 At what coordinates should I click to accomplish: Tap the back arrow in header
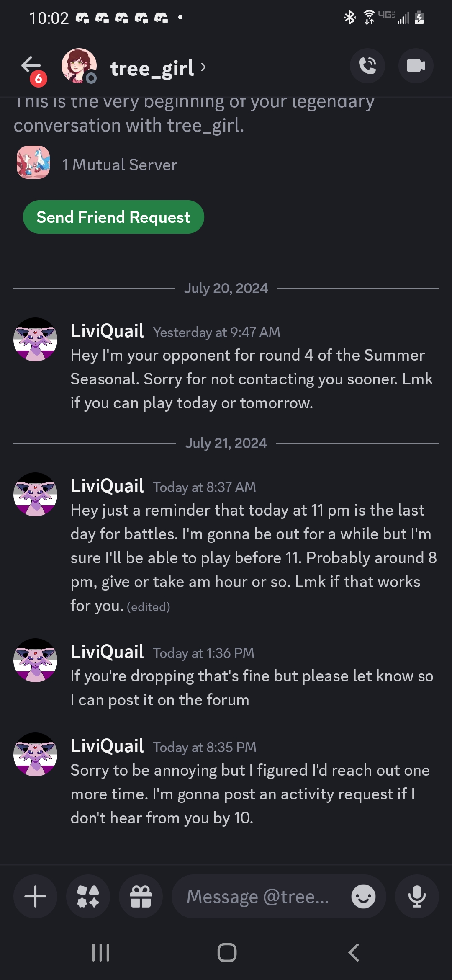(x=31, y=66)
